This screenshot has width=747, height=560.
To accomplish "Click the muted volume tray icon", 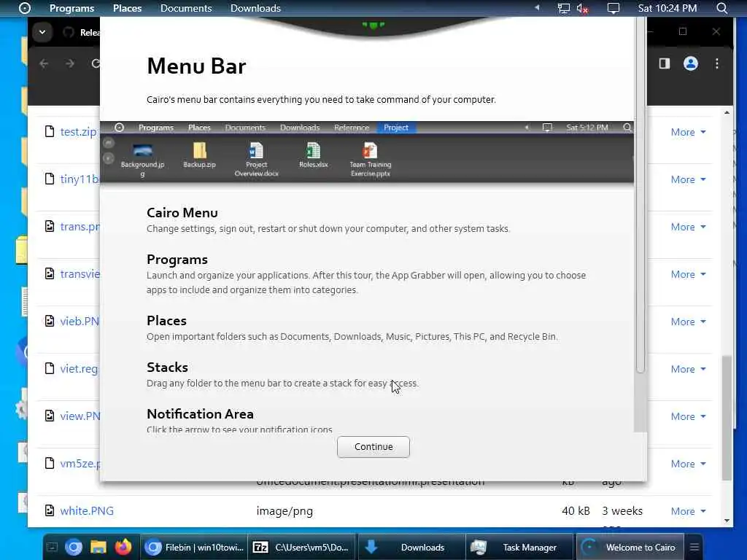I will (x=582, y=8).
